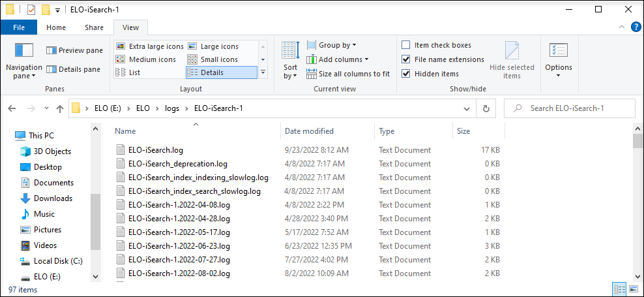The height and width of the screenshot is (297, 644).
Task: Click ELO (E:) in address bar
Action: 106,108
